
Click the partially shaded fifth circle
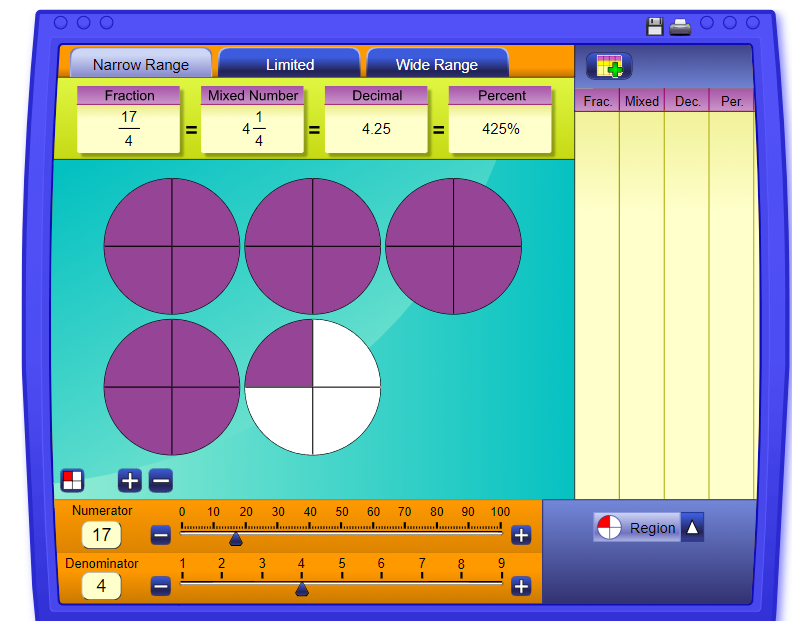tap(313, 388)
